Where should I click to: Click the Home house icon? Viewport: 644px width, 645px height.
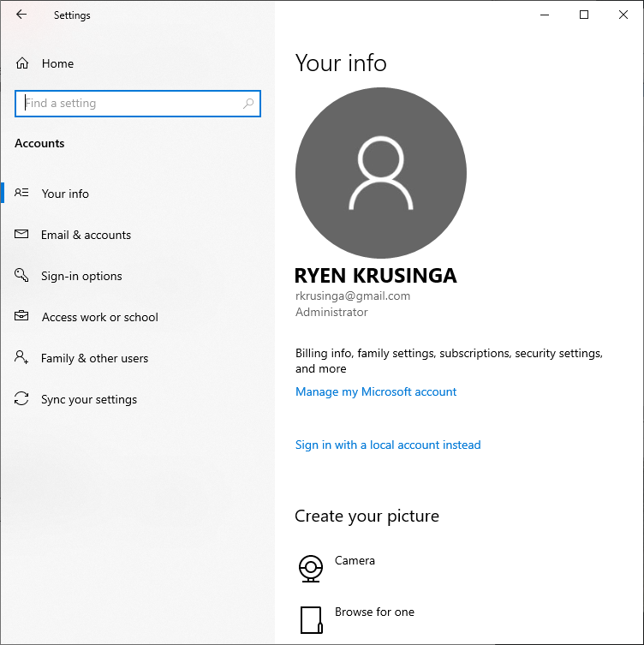click(22, 63)
